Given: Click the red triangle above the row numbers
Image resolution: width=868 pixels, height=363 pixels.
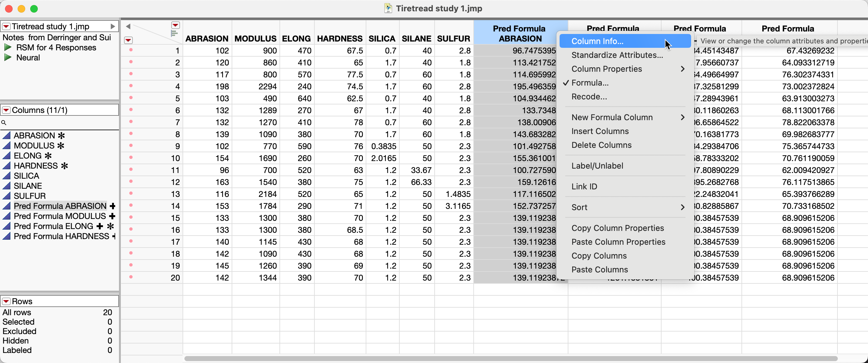Looking at the screenshot, I should coord(128,40).
